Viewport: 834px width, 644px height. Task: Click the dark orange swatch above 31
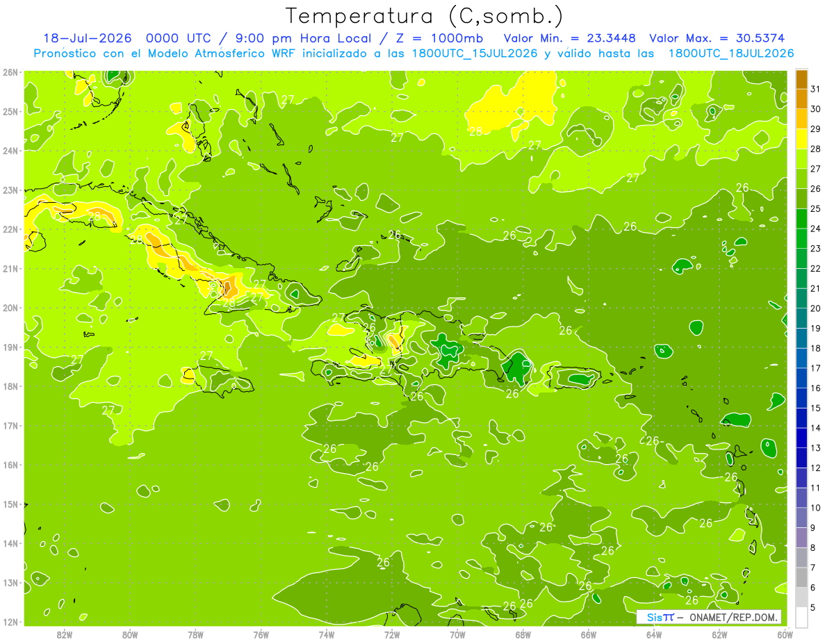click(x=801, y=79)
